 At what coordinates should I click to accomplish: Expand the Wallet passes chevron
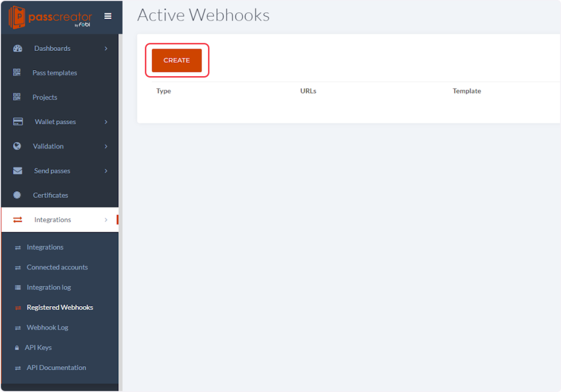click(x=106, y=122)
